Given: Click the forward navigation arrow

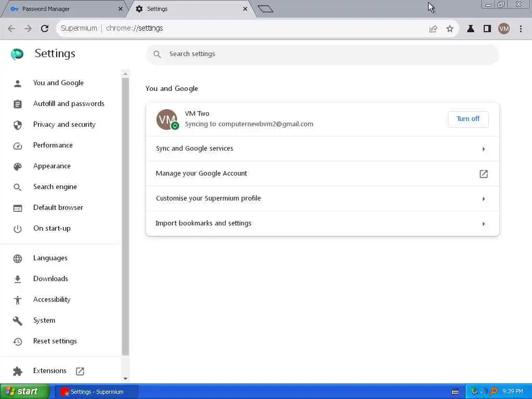Looking at the screenshot, I should coord(28,29).
